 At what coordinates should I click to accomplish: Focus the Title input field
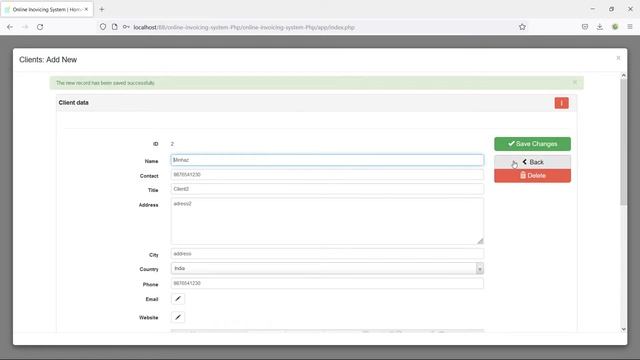(x=327, y=189)
